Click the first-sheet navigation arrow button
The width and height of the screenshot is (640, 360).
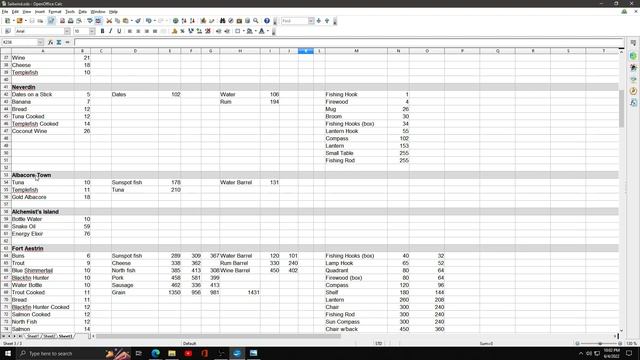(3, 336)
